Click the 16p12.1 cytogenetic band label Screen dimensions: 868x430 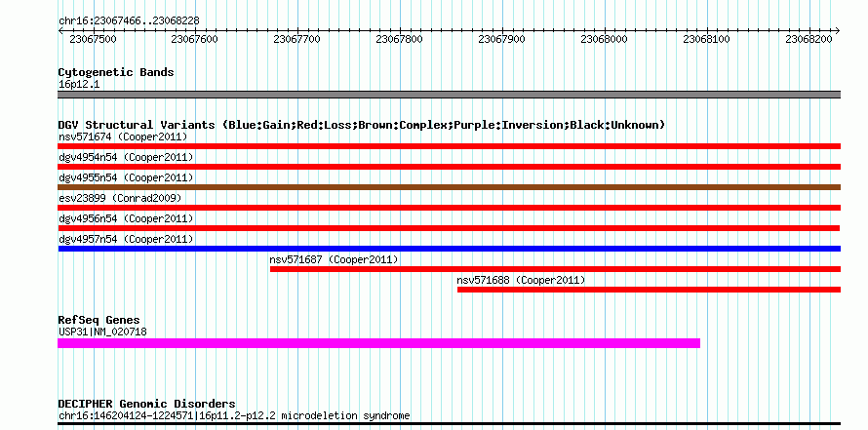click(x=79, y=85)
